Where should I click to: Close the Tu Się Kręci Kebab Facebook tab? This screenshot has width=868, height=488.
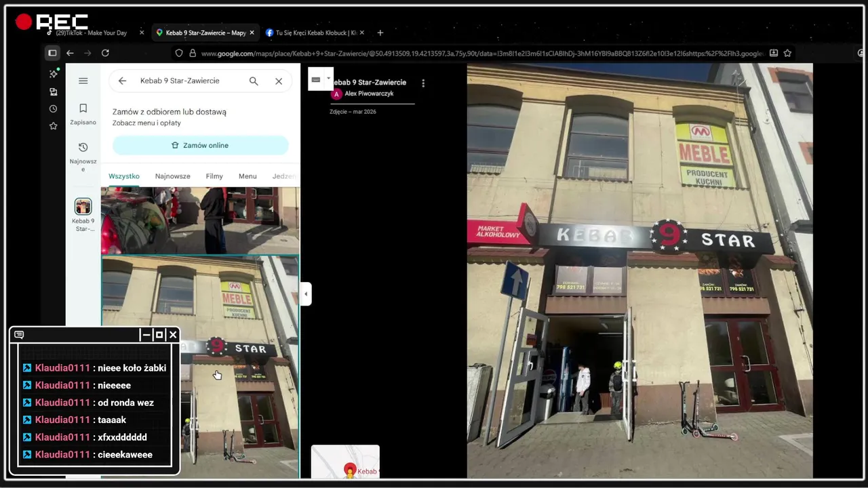(x=362, y=33)
